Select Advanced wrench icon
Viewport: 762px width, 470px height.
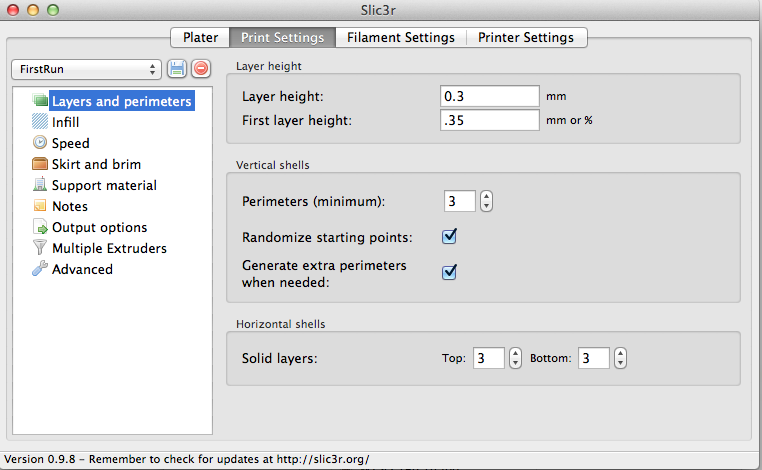(x=40, y=269)
